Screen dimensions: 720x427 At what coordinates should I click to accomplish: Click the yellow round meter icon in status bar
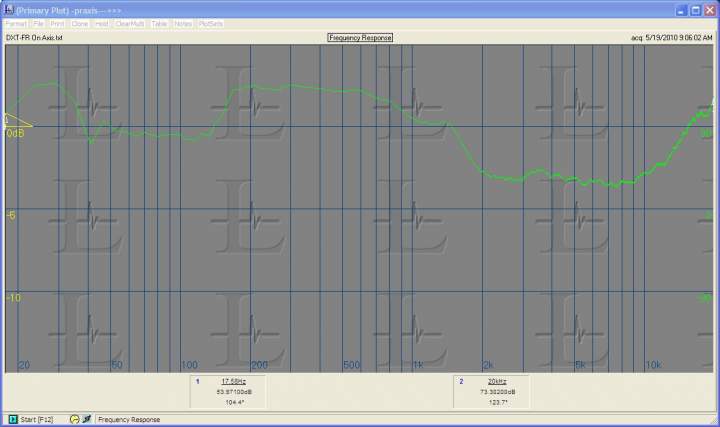[74, 419]
